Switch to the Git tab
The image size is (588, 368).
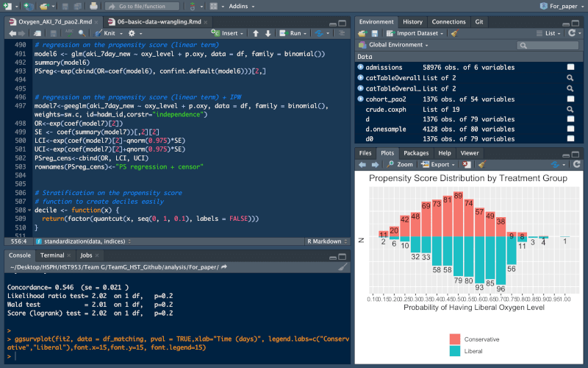point(479,22)
